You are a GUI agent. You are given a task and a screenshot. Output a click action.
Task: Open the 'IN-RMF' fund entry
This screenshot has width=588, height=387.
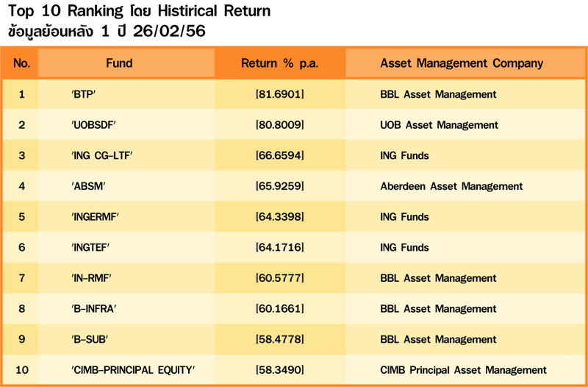pos(91,279)
